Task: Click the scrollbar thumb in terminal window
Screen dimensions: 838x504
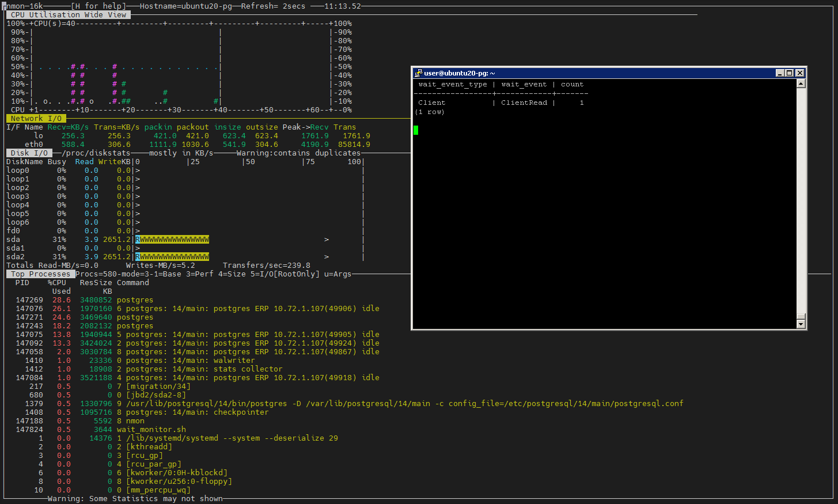Action: 801,316
